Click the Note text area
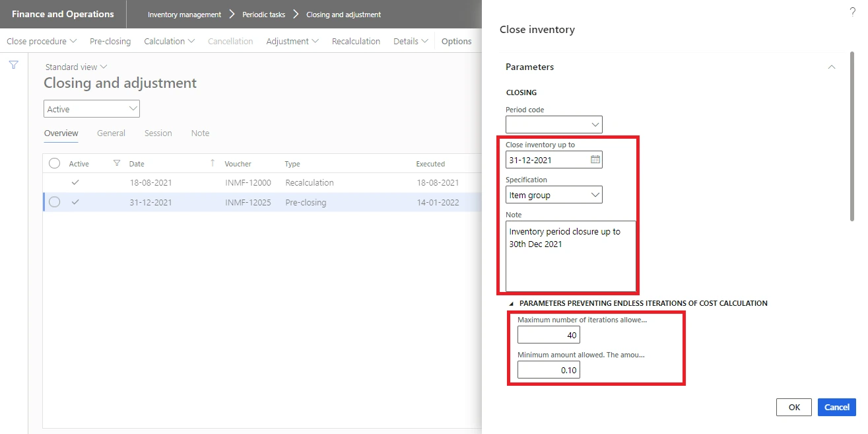 click(x=571, y=256)
